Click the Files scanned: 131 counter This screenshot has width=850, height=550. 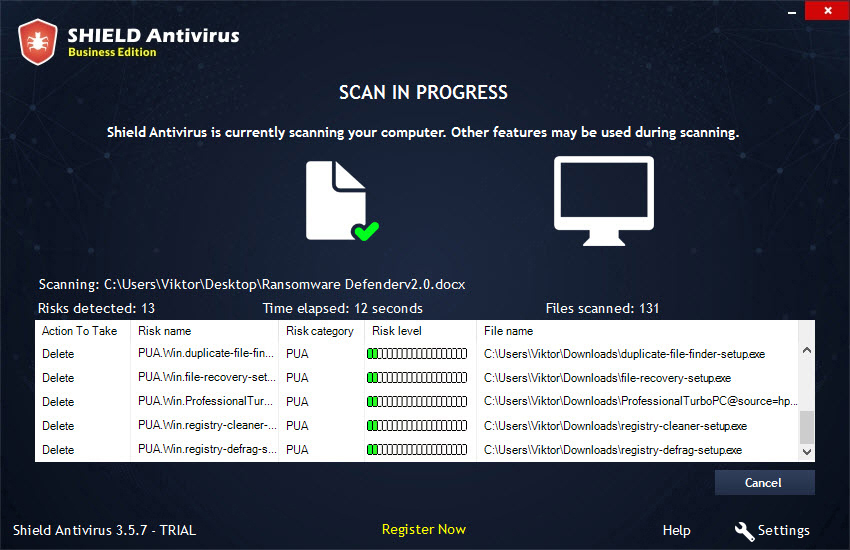(x=602, y=308)
